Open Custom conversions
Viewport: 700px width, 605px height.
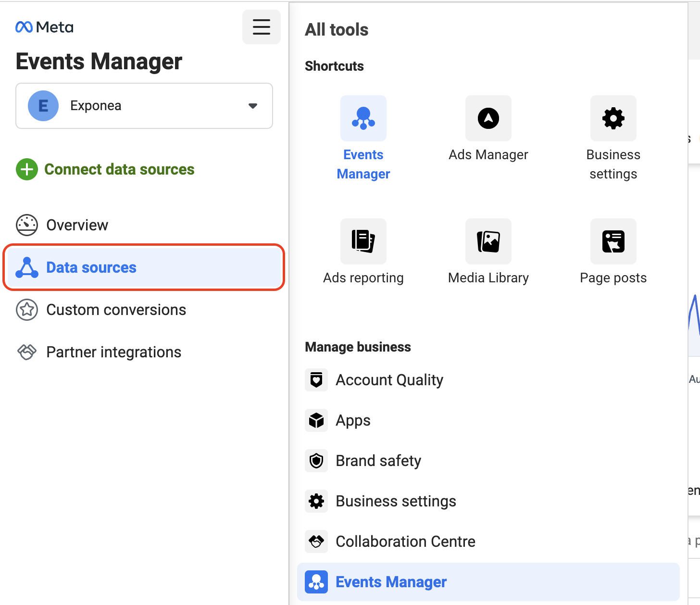coord(116,310)
